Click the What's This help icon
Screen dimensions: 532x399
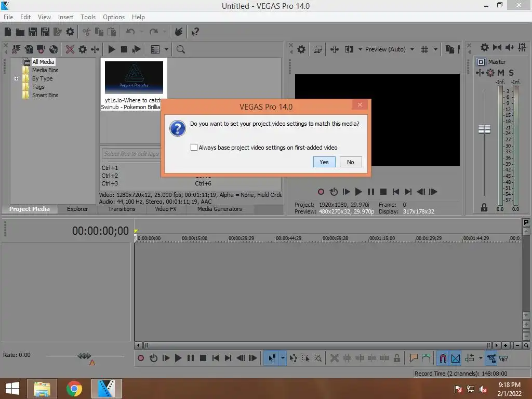pyautogui.click(x=195, y=32)
